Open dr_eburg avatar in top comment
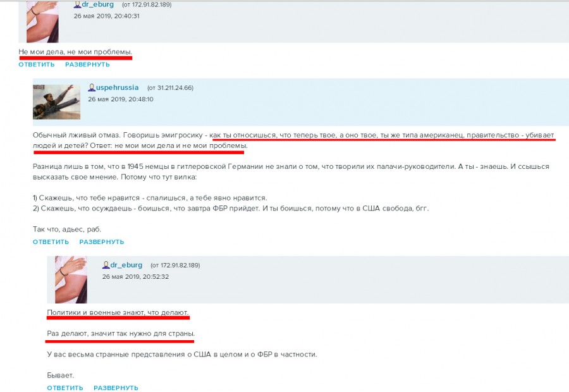 click(x=42, y=21)
